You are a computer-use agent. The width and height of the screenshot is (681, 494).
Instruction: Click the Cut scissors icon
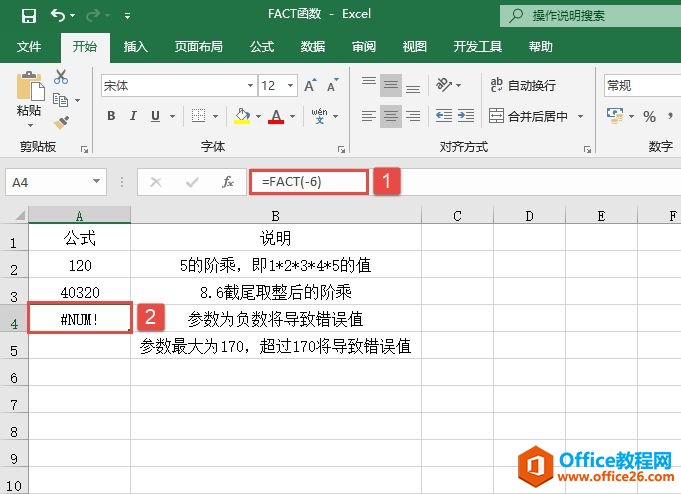point(61,77)
